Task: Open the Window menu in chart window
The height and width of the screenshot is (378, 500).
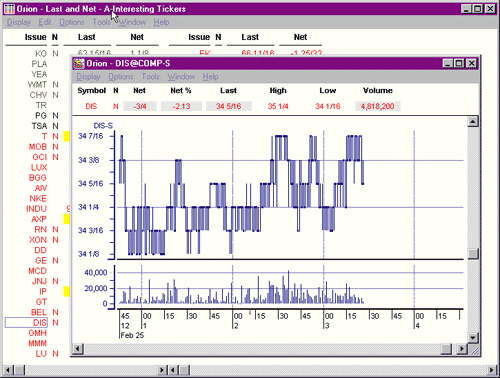Action: [x=181, y=77]
